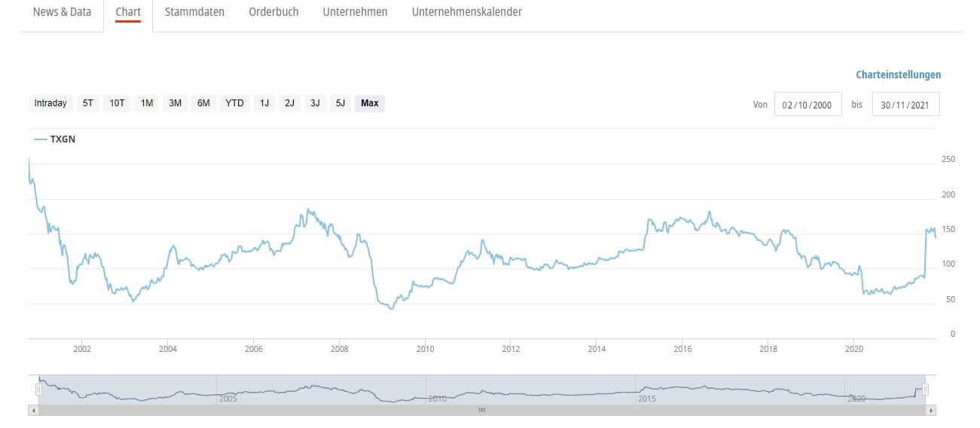Set the chart range to 5J
Image resolution: width=980 pixels, height=428 pixels.
(340, 103)
